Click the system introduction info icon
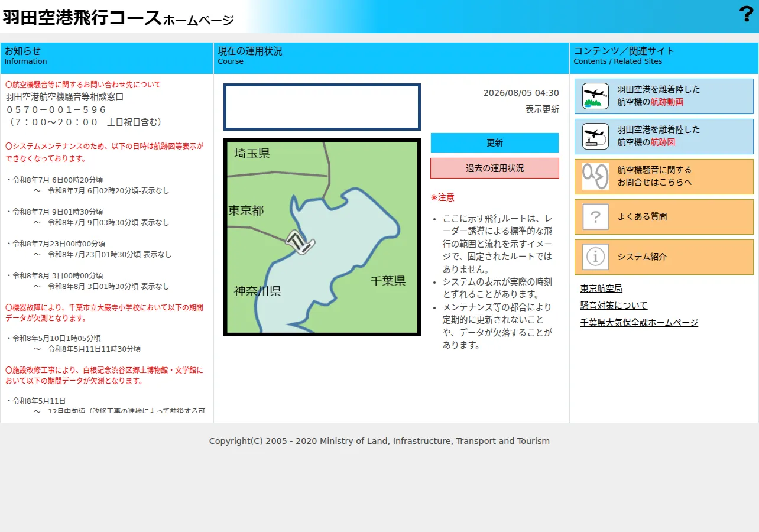The height and width of the screenshot is (532, 759). [595, 257]
